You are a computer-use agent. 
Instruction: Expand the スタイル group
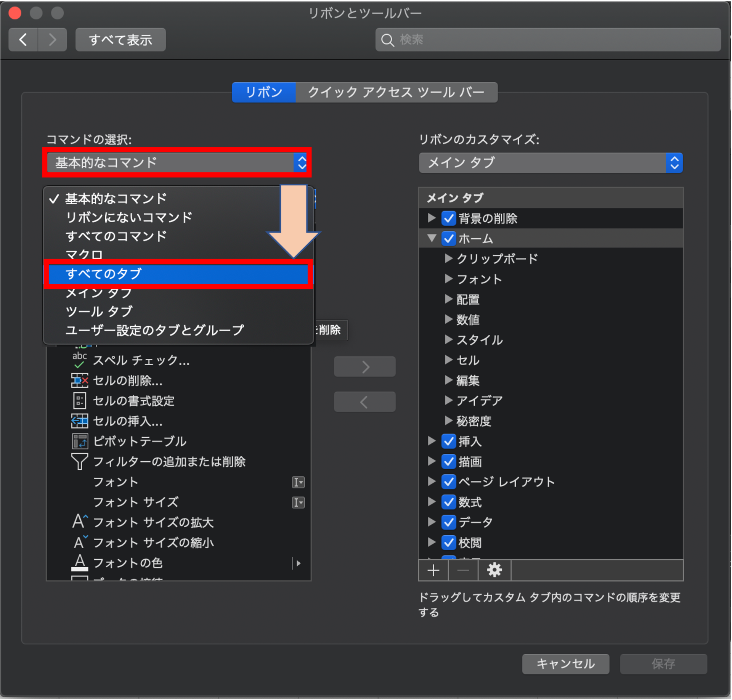448,340
